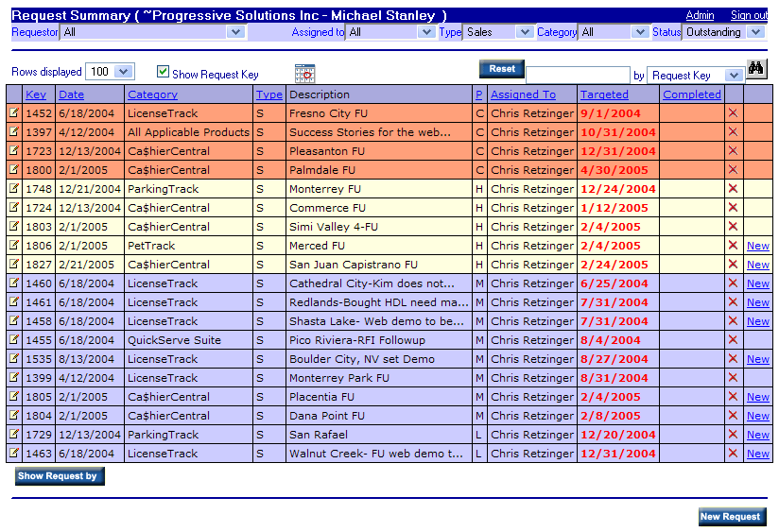Screen dimensions: 779x532
Task: Click red X delete icon for request 1803
Action: [733, 227]
